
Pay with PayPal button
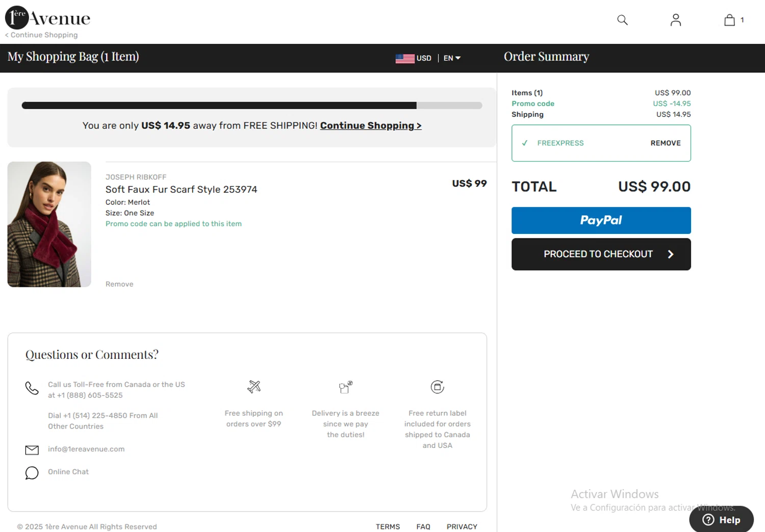[601, 221]
